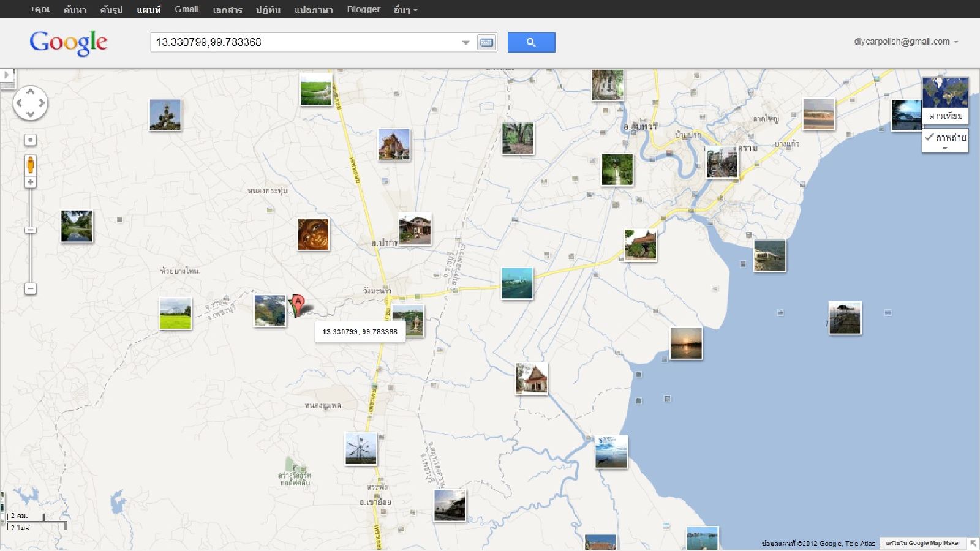
Task: Collapse the overview map arrow at bottom right
Action: tap(973, 543)
